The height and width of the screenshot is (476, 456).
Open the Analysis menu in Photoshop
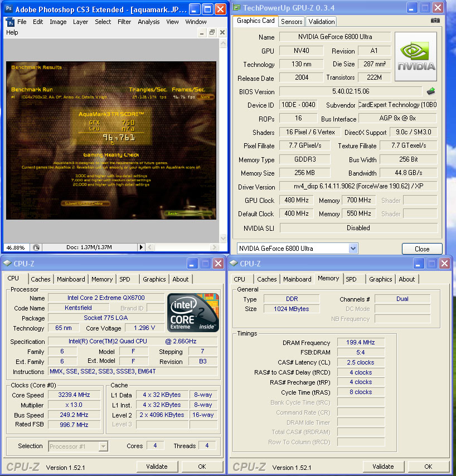pyautogui.click(x=149, y=22)
